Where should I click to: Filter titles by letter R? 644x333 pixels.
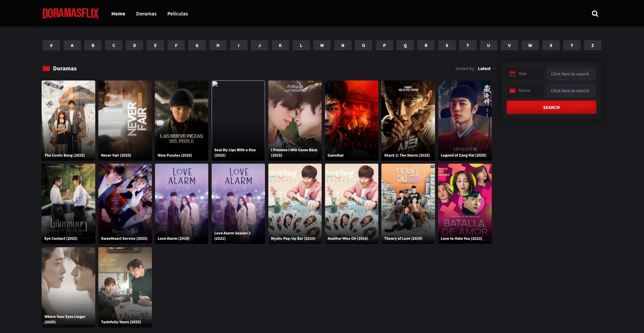pyautogui.click(x=426, y=45)
